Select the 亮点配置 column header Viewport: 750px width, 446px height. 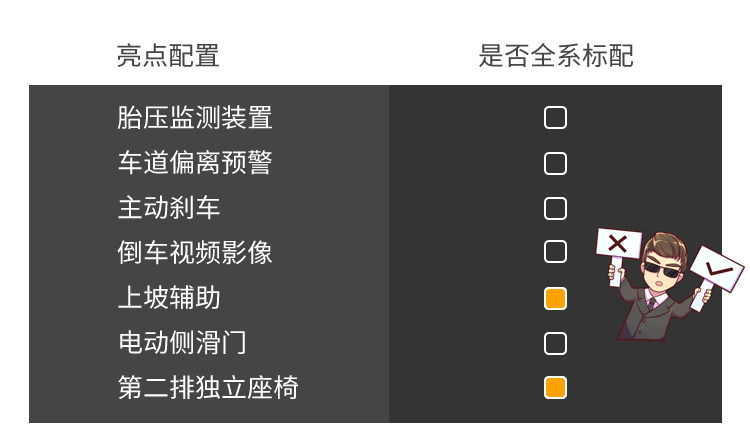tap(168, 56)
